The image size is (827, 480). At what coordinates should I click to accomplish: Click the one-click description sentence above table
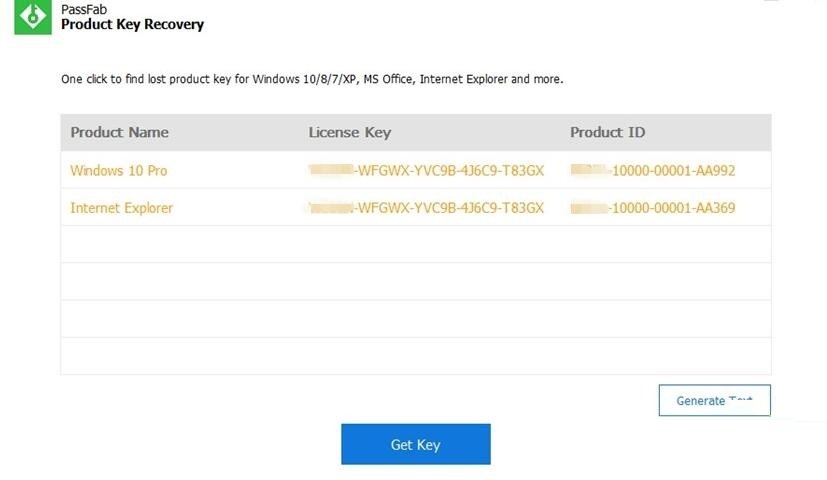pyautogui.click(x=312, y=79)
